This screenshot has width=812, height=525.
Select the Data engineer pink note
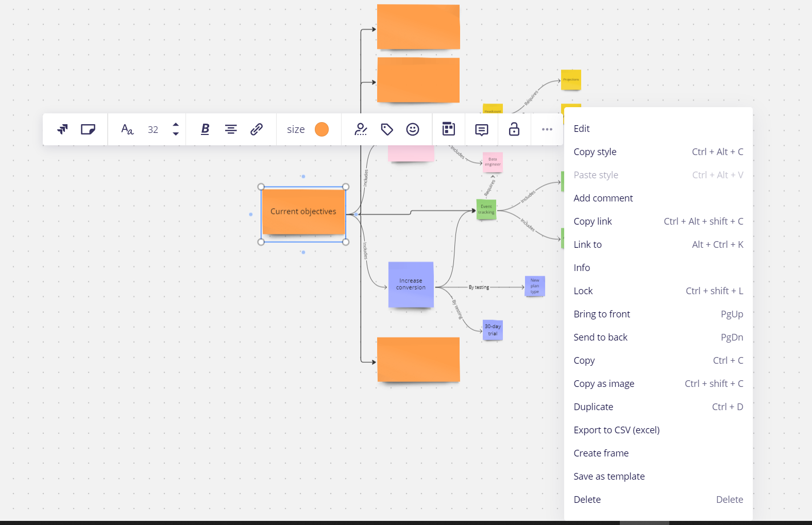tap(493, 162)
